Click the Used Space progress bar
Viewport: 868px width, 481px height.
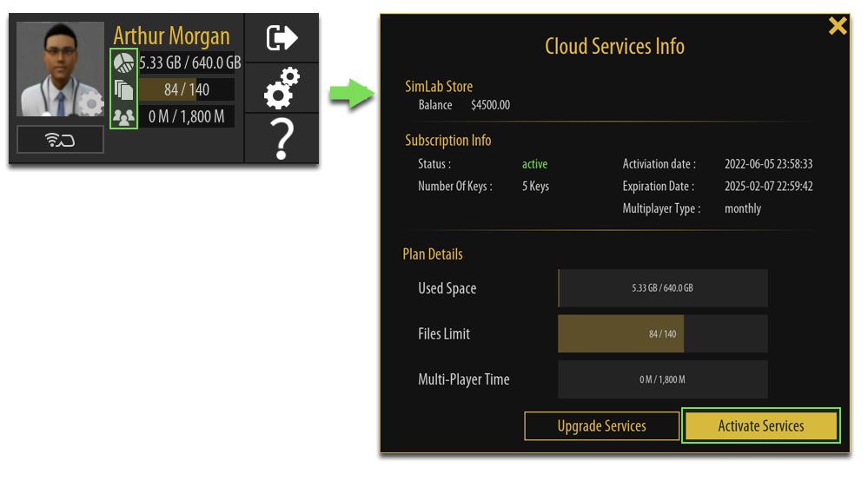coord(663,288)
